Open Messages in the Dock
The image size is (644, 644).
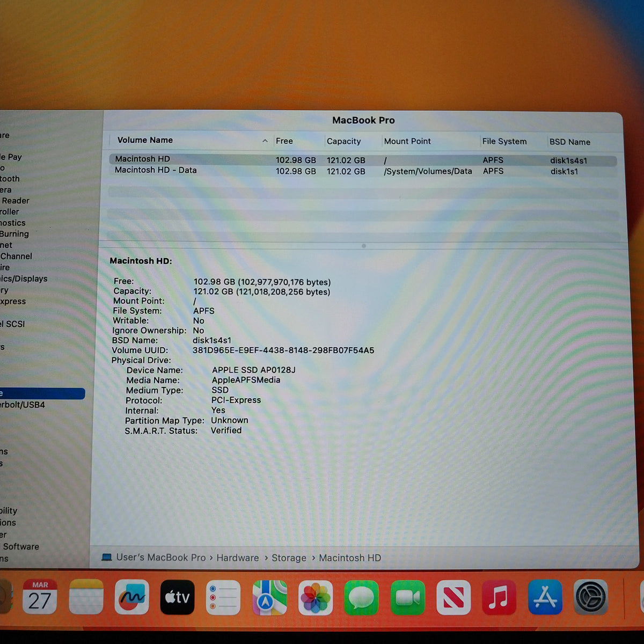[x=361, y=597]
